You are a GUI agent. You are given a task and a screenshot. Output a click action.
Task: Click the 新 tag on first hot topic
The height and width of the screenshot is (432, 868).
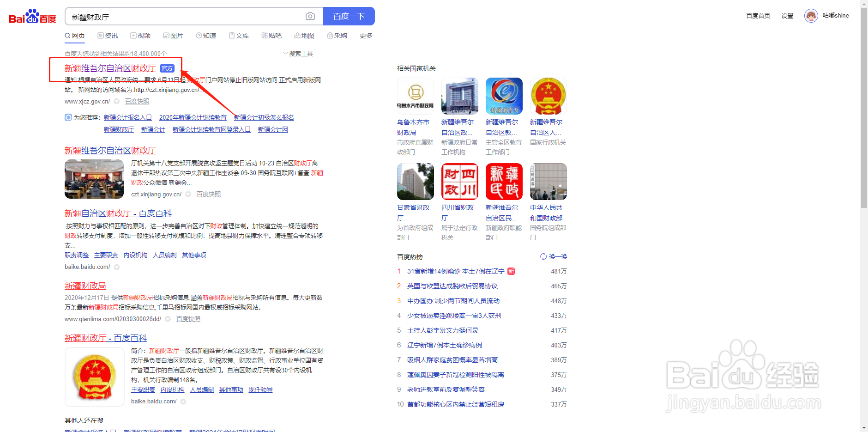coord(511,271)
